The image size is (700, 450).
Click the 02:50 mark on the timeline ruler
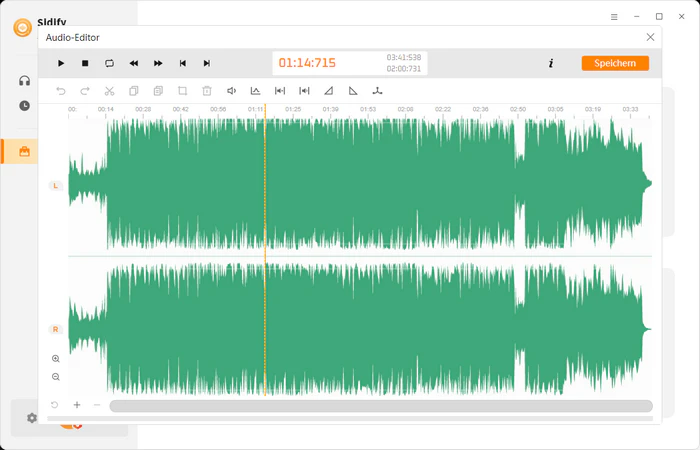[x=518, y=109]
